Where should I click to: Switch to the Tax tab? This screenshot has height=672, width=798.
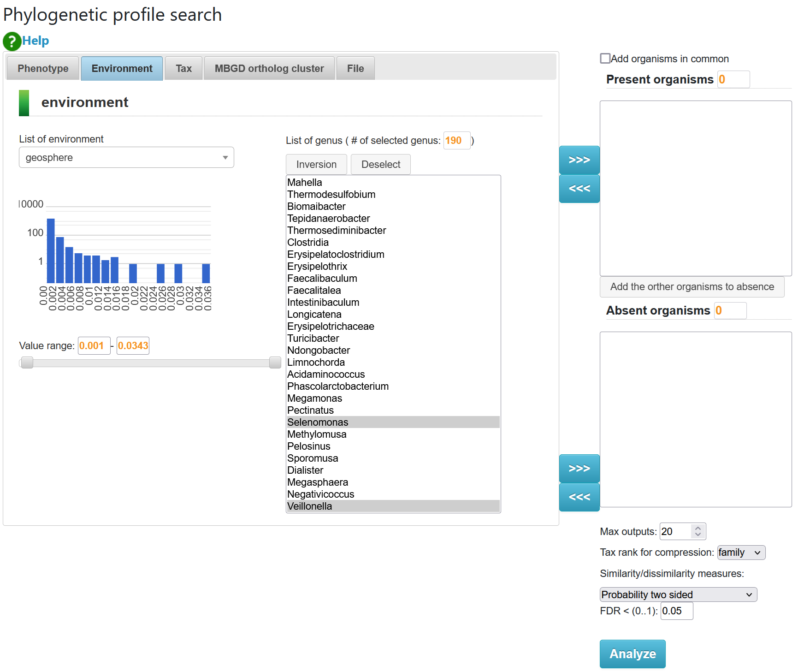coord(183,69)
